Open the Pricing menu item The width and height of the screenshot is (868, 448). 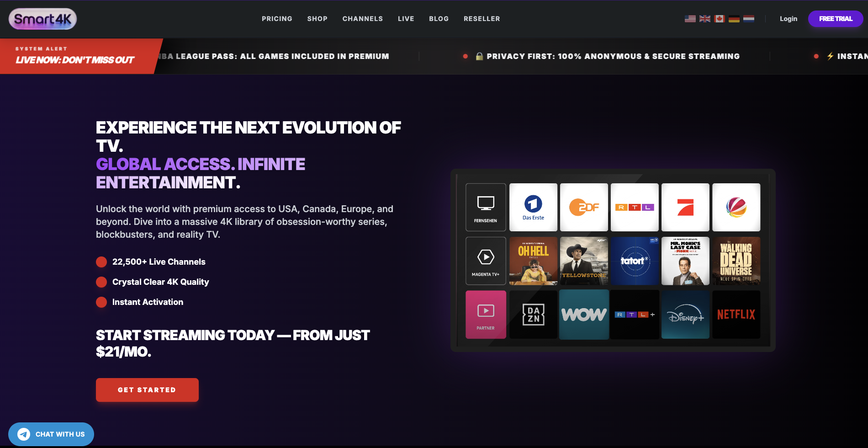tap(277, 19)
